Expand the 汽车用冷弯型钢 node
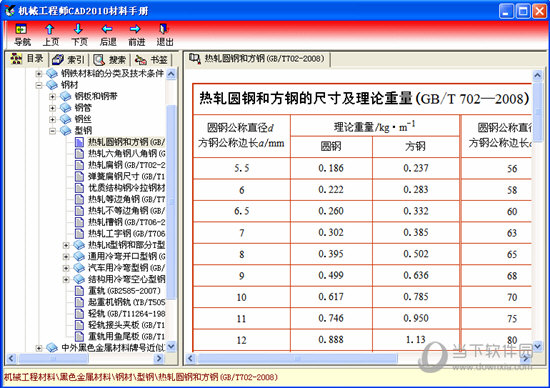The image size is (550, 388). pyautogui.click(x=66, y=268)
